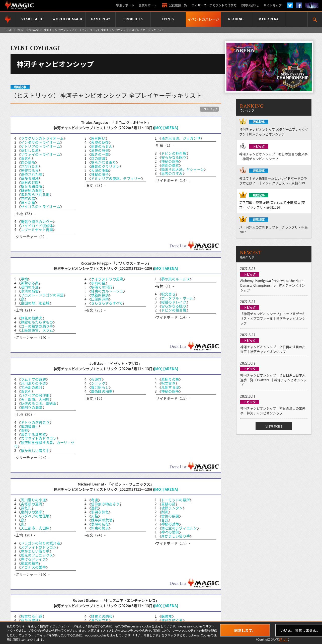The width and height of the screenshot is (322, 644).
Task: Open the card 《弧光のフェニックス》
Action: coord(37,555)
